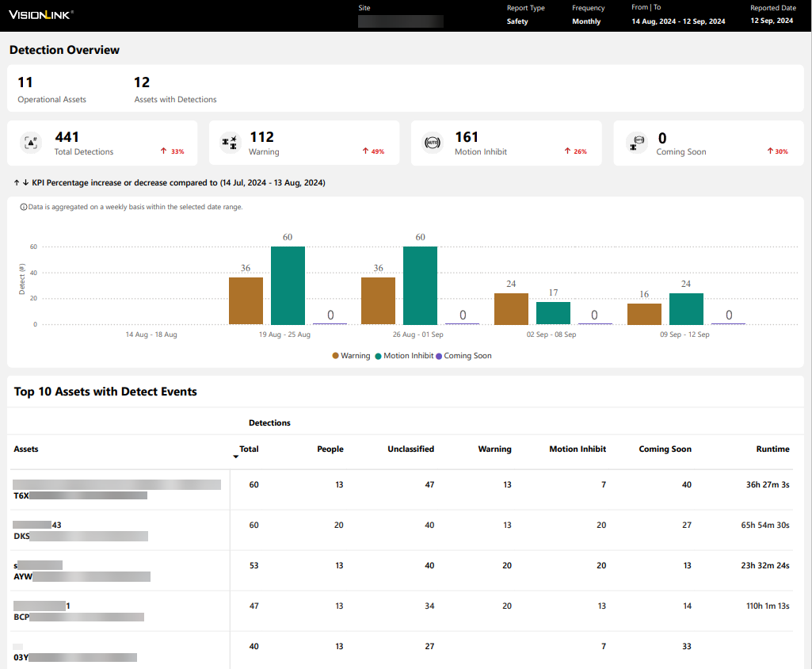Click total 53 in AYW row
The height and width of the screenshot is (669, 812).
point(254,565)
